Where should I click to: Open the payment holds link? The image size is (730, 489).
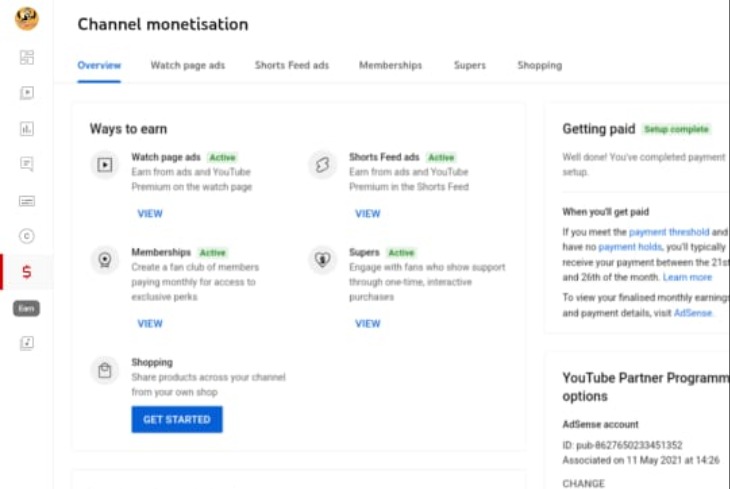(630, 247)
